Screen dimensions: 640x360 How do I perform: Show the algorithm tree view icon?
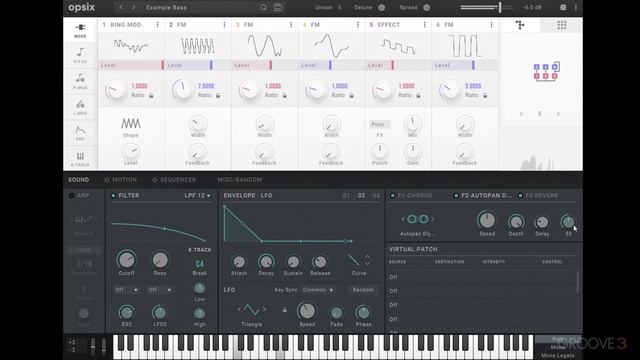pos(520,25)
